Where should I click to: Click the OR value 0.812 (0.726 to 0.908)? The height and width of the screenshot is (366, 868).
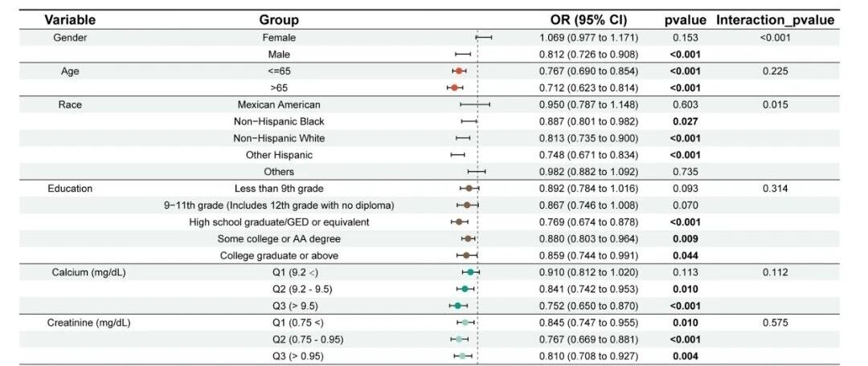coord(589,55)
